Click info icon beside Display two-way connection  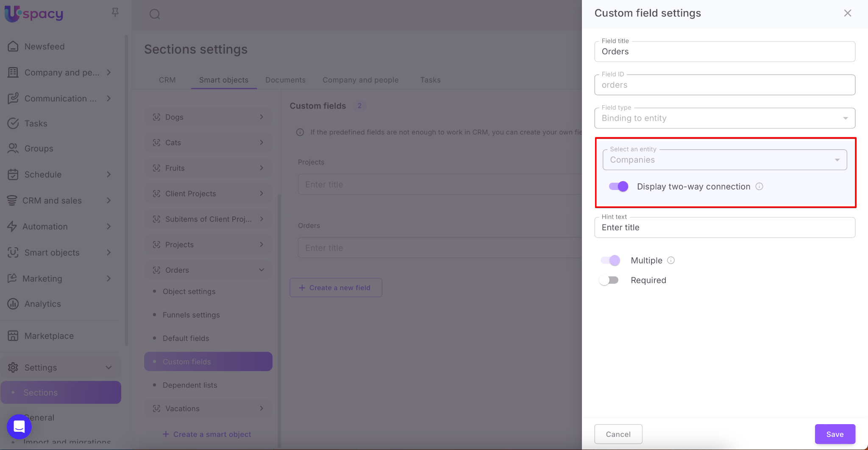[759, 187]
